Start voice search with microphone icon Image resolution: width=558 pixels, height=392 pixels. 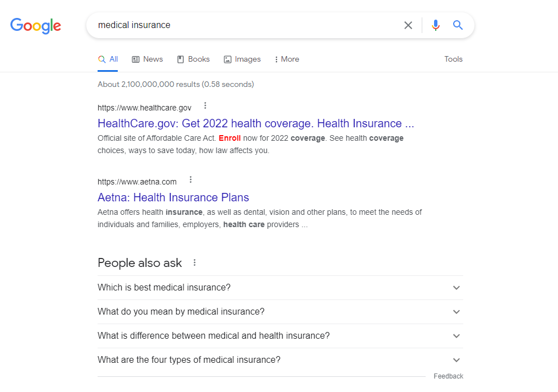[x=436, y=25]
